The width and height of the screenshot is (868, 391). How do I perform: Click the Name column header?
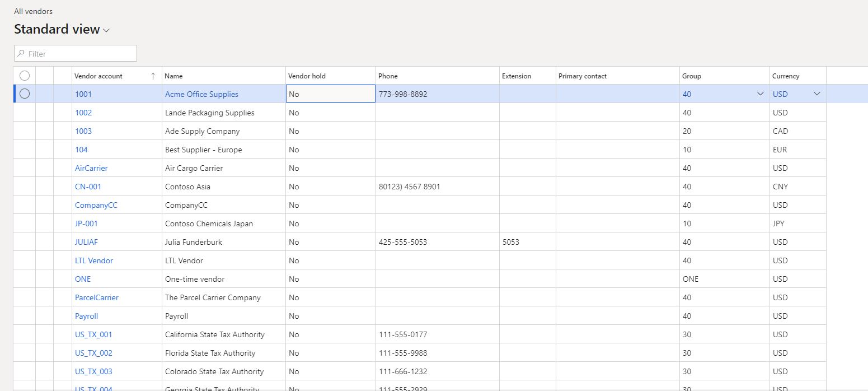coord(174,76)
